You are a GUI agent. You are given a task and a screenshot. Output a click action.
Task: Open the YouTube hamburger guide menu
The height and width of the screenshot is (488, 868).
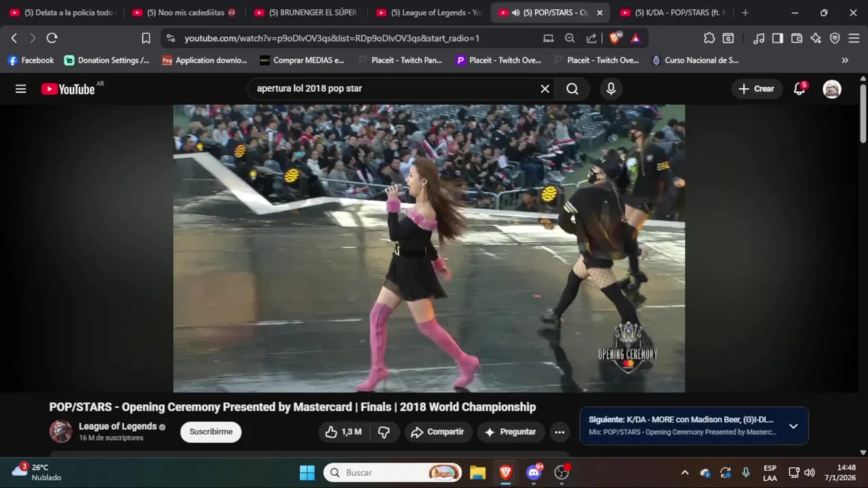pyautogui.click(x=21, y=89)
